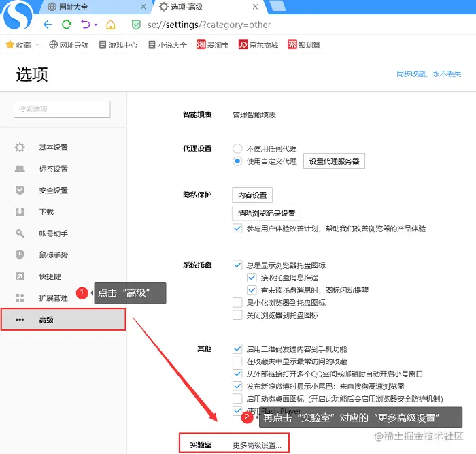Click the 清除浏览记录设置 button
Image resolution: width=476 pixels, height=454 pixels.
tap(267, 213)
